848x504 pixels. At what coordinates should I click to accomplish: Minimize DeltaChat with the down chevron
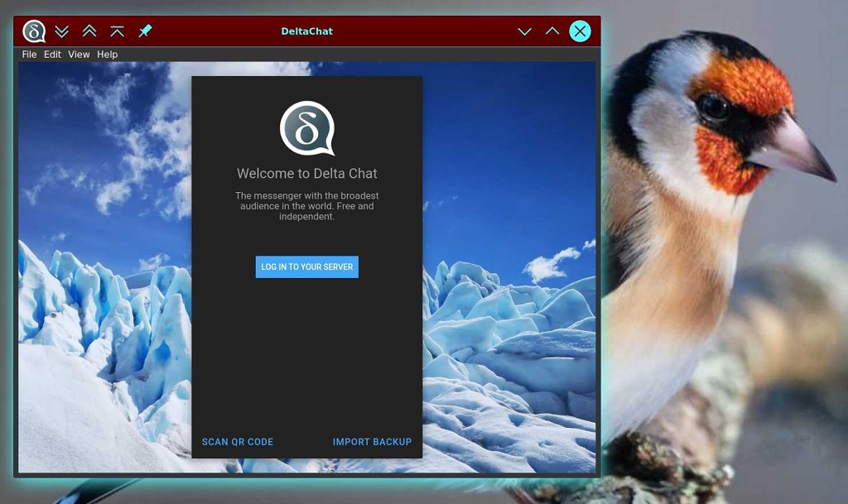tap(524, 31)
